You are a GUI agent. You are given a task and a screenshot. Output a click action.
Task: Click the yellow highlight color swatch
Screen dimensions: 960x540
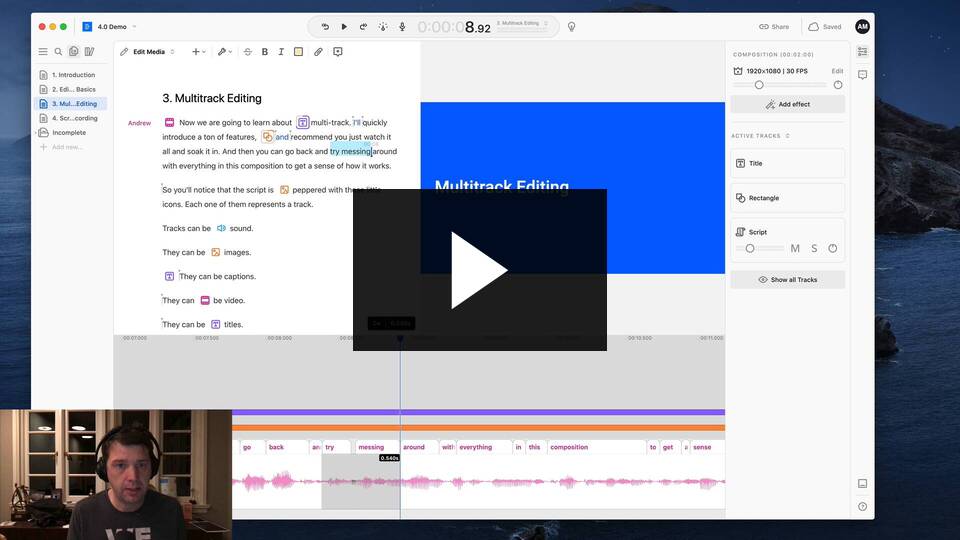(x=298, y=52)
